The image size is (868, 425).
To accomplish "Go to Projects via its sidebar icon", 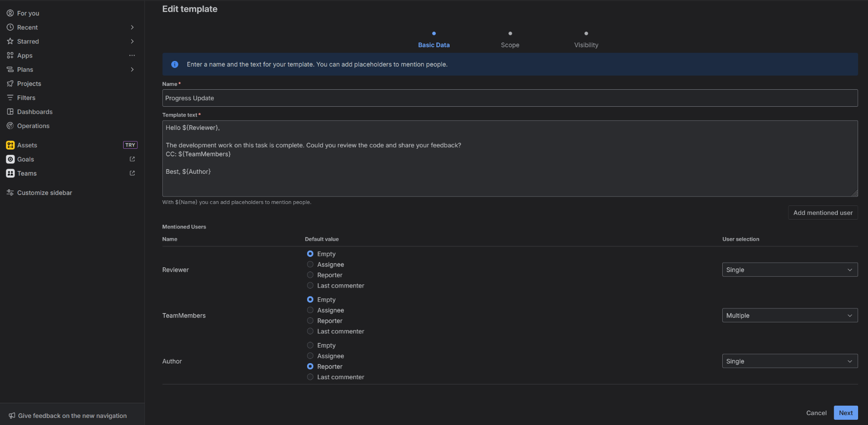I will point(10,84).
